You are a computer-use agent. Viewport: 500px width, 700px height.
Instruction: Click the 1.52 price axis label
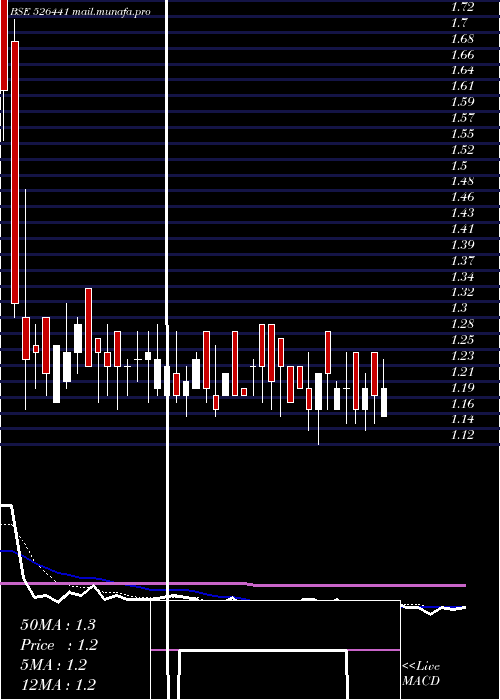pyautogui.click(x=462, y=150)
